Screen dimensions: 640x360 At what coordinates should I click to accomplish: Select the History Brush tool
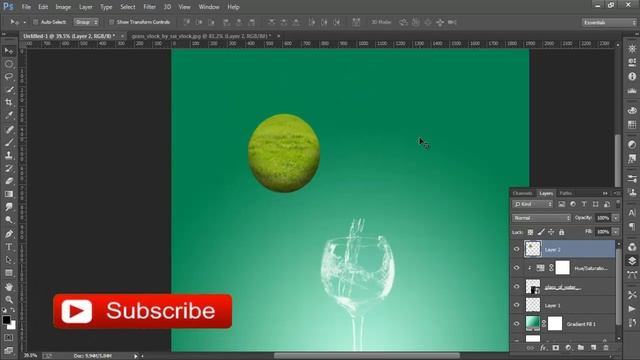[9, 168]
